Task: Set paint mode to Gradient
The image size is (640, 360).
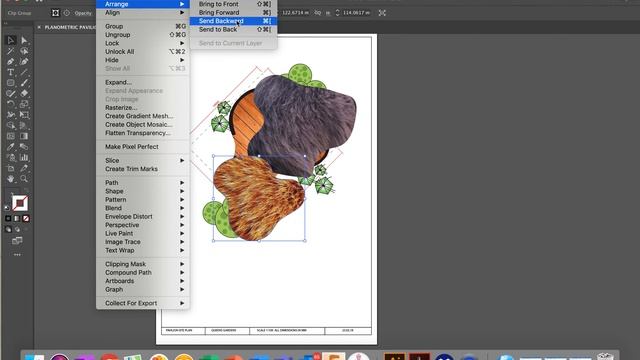Action: click(17, 218)
